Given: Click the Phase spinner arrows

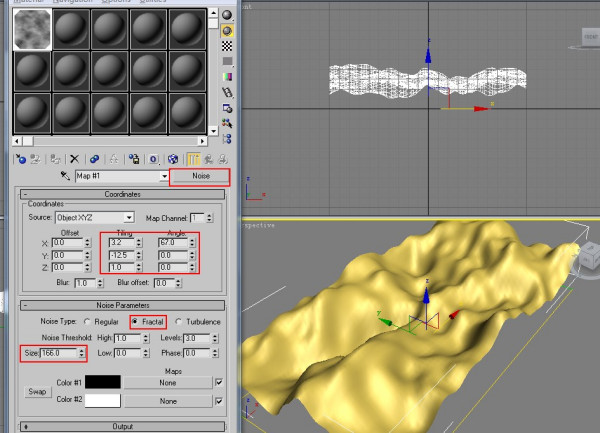Looking at the screenshot, I should (x=215, y=353).
